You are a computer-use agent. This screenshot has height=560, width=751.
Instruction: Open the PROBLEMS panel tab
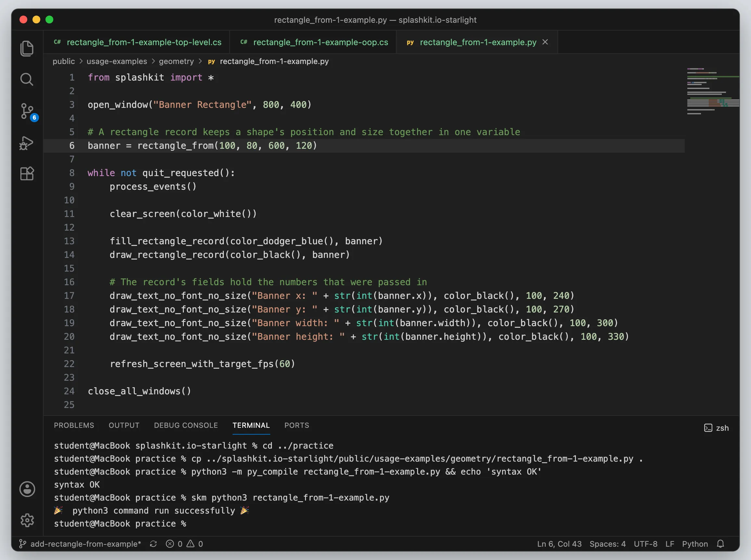coord(74,425)
